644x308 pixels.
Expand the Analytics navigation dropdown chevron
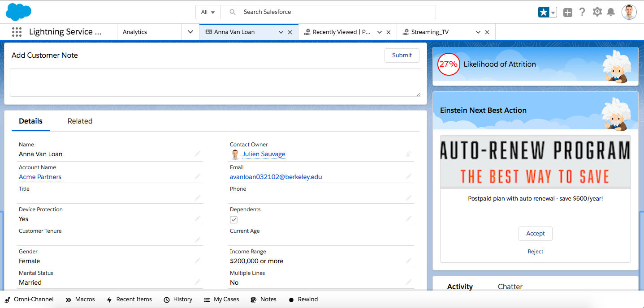(190, 32)
